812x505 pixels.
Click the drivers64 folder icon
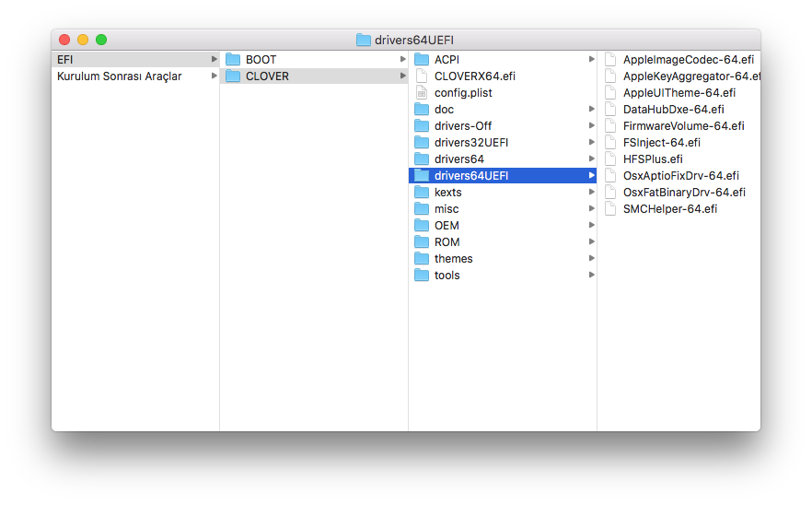422,159
